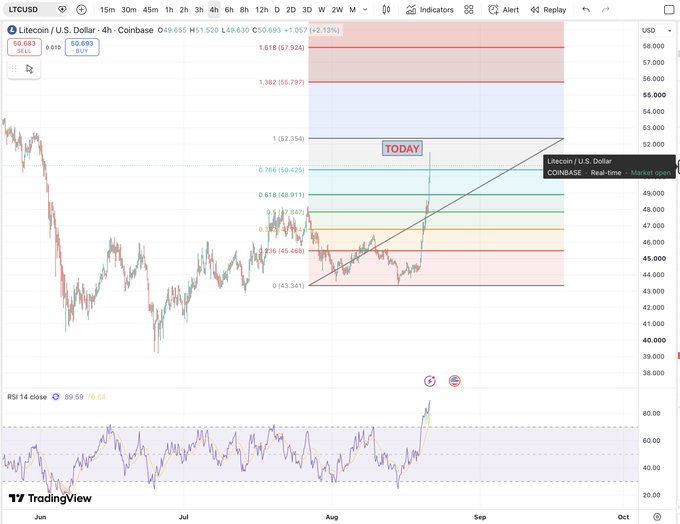
Task: Click the Market open status text
Action: [x=651, y=173]
